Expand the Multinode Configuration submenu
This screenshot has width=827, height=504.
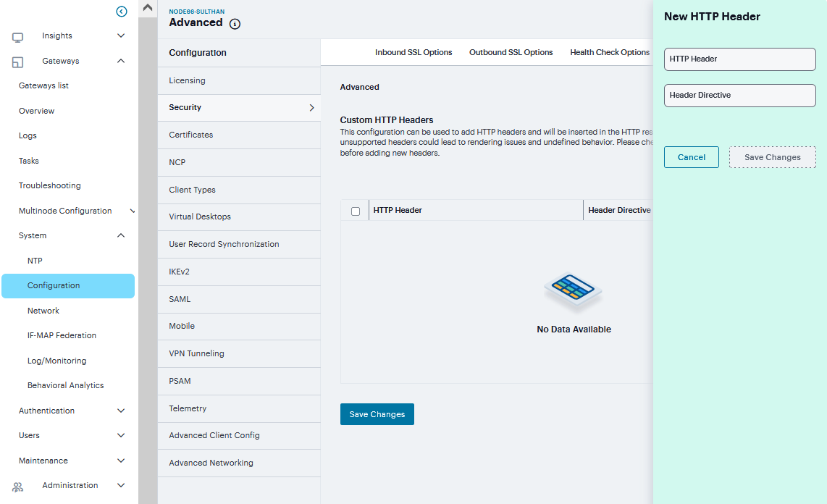click(x=132, y=211)
